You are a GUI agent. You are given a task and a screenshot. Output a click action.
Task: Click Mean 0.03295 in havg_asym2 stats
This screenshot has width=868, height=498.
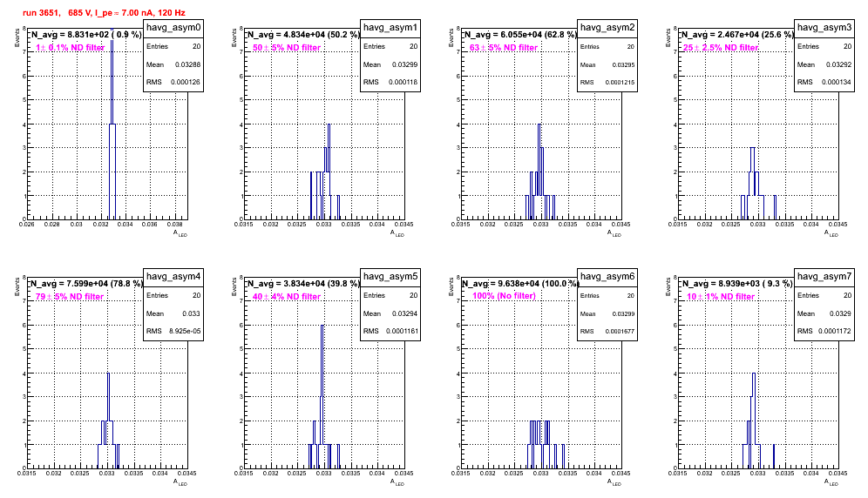(607, 64)
